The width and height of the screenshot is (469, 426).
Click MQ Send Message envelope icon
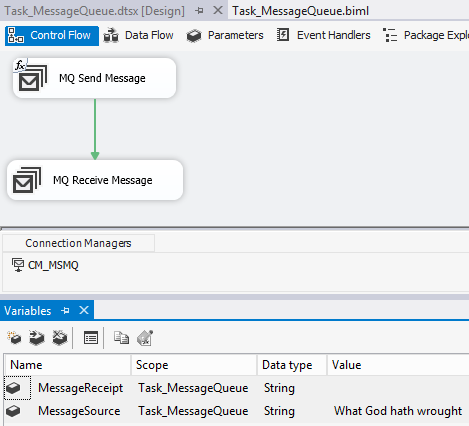click(x=33, y=78)
